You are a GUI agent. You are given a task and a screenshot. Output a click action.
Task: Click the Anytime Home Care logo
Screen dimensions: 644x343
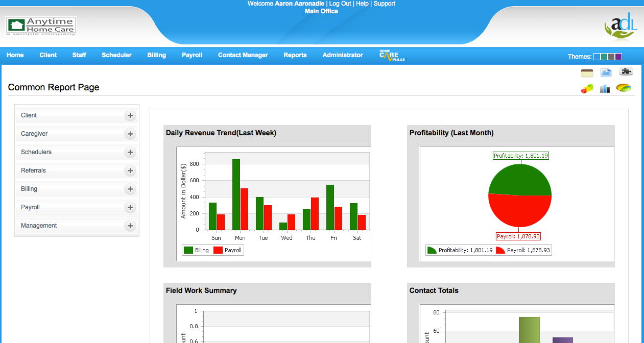point(41,26)
